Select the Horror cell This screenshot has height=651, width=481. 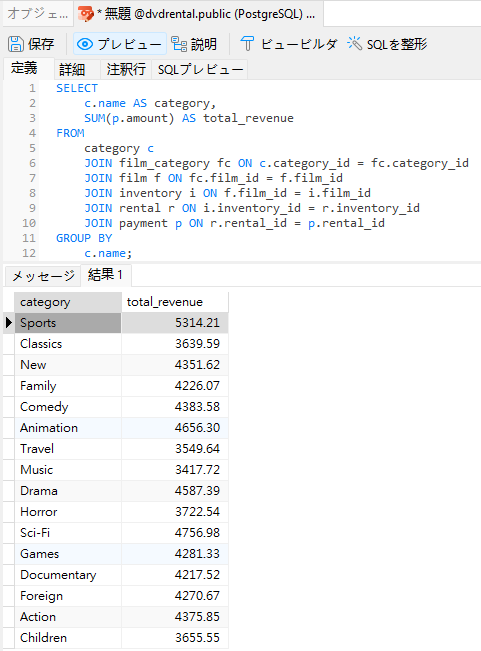click(x=68, y=512)
